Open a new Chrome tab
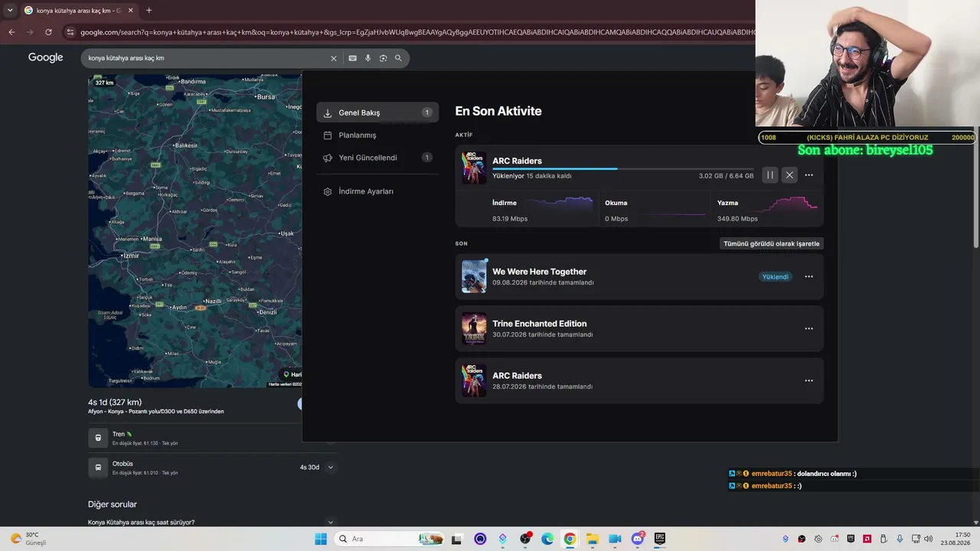The image size is (980, 551). (149, 11)
